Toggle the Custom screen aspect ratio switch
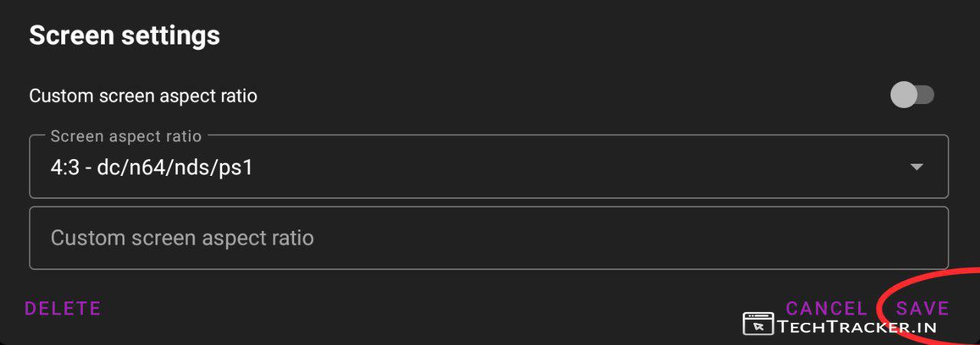The image size is (980, 345). [912, 96]
